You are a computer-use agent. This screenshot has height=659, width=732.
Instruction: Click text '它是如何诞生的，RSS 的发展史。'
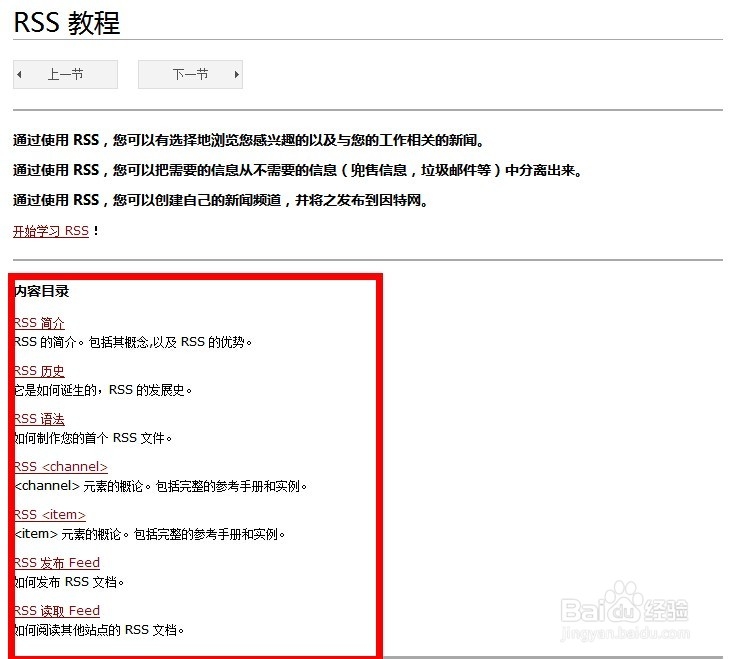[103, 390]
